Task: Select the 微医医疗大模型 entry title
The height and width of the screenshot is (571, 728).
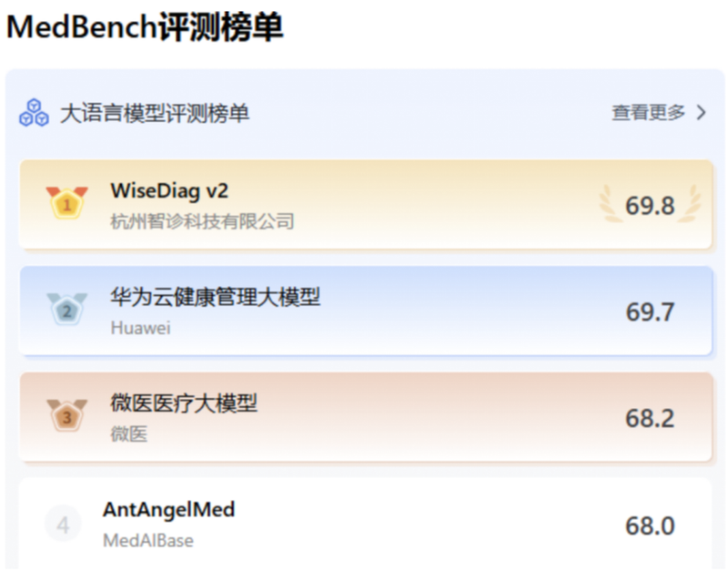Action: (184, 403)
